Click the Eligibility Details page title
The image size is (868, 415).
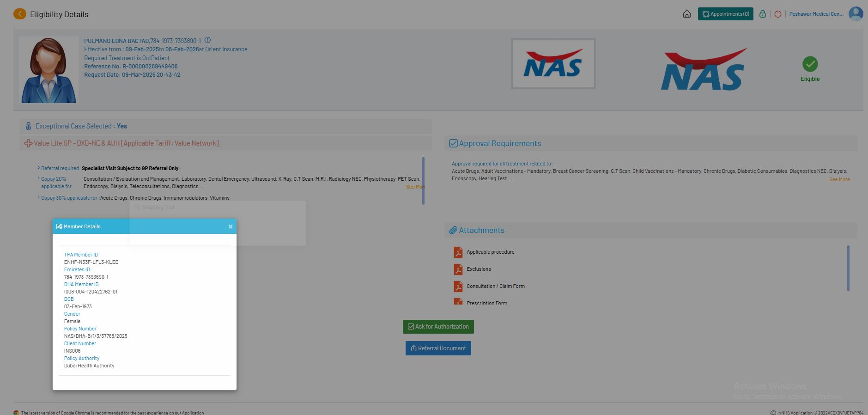point(59,14)
